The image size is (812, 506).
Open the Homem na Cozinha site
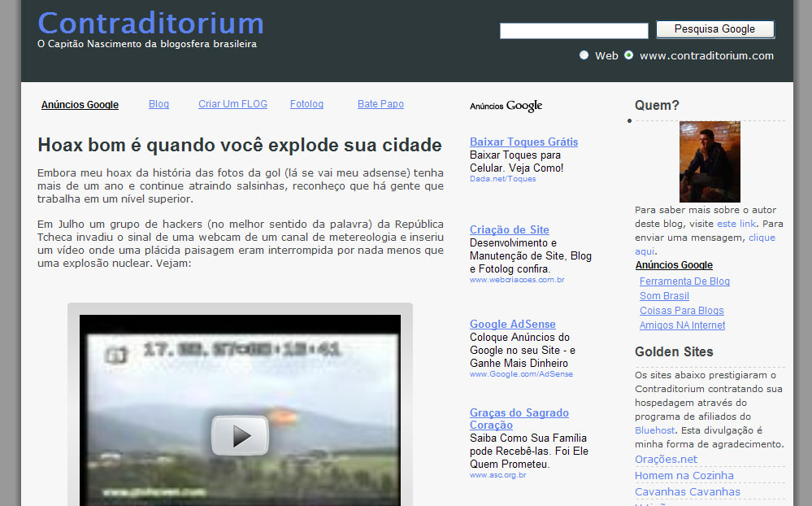point(684,475)
